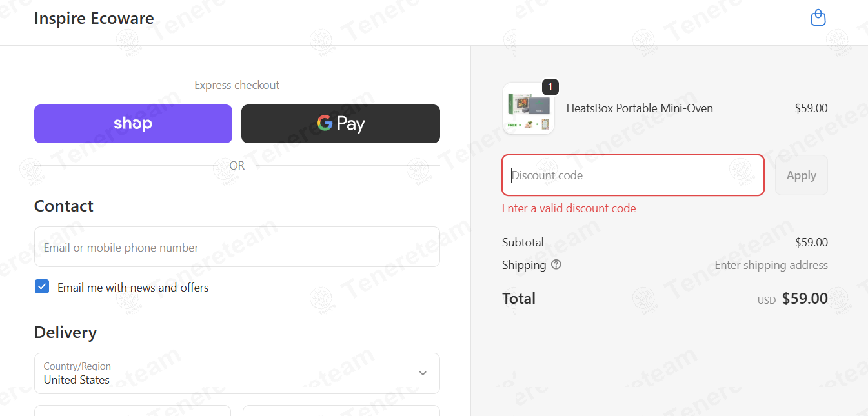Image resolution: width=868 pixels, height=416 pixels.
Task: Click the partially visible field under Country/Region right
Action: [341, 411]
